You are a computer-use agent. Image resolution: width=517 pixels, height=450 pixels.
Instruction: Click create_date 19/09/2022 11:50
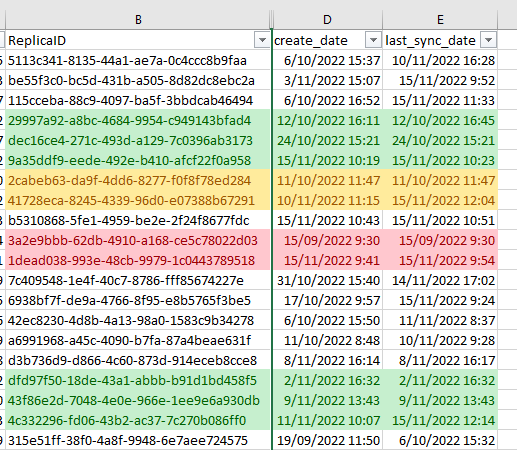point(327,440)
